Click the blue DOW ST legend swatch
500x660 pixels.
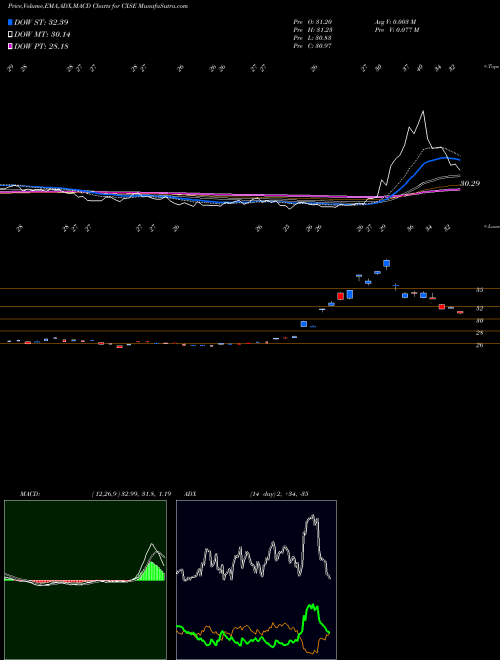point(10,22)
